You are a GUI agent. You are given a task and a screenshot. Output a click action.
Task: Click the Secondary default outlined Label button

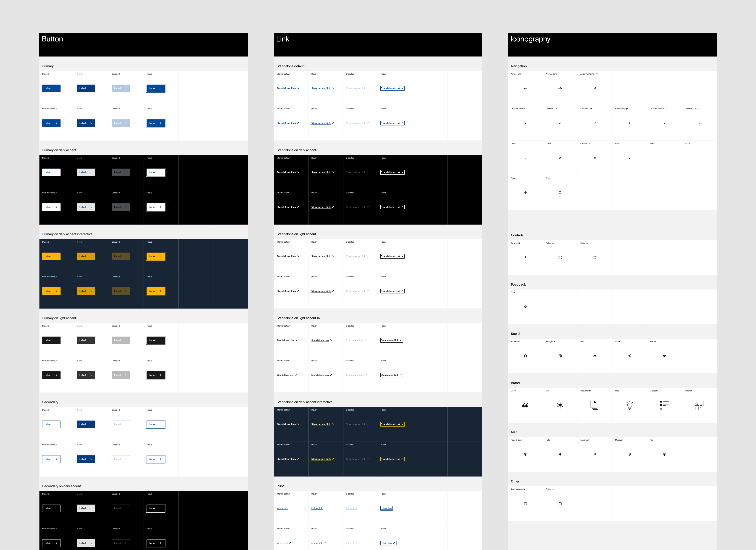51,424
